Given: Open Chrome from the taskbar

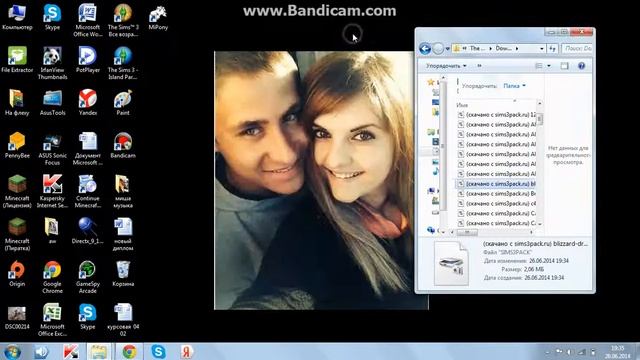Looking at the screenshot, I should click(129, 351).
